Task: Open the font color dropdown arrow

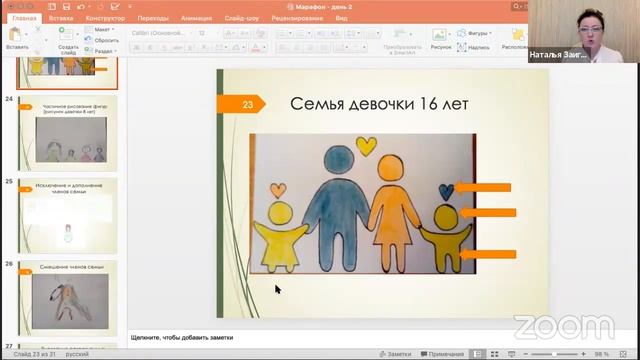Action: (264, 48)
